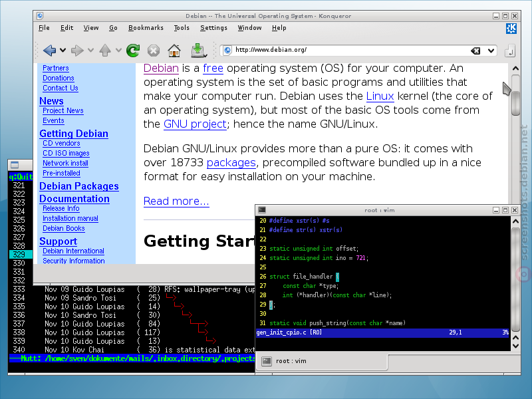The image size is (532, 399).
Task: Open the Window menu
Action: click(x=249, y=28)
